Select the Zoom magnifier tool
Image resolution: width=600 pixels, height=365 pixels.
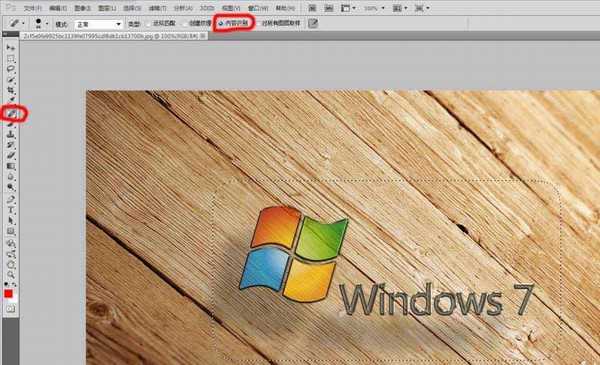(x=11, y=274)
